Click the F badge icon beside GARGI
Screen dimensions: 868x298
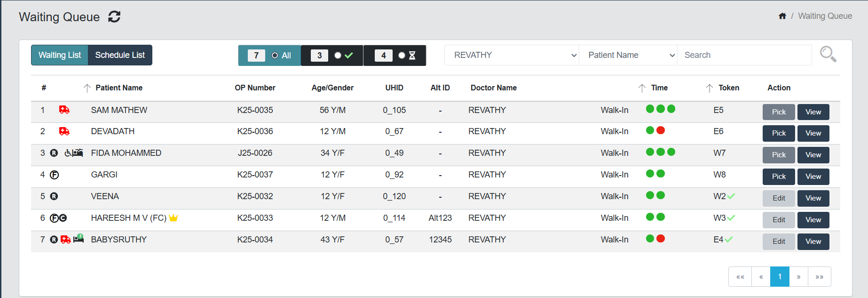point(55,175)
